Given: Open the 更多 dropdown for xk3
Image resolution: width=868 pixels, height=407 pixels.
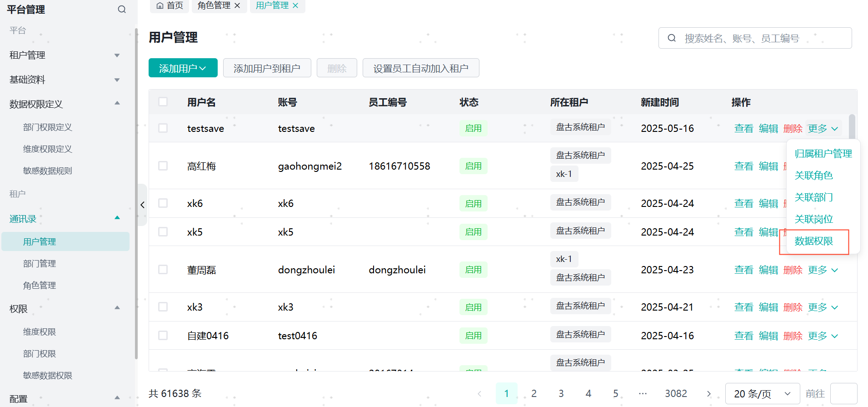Looking at the screenshot, I should pos(823,307).
